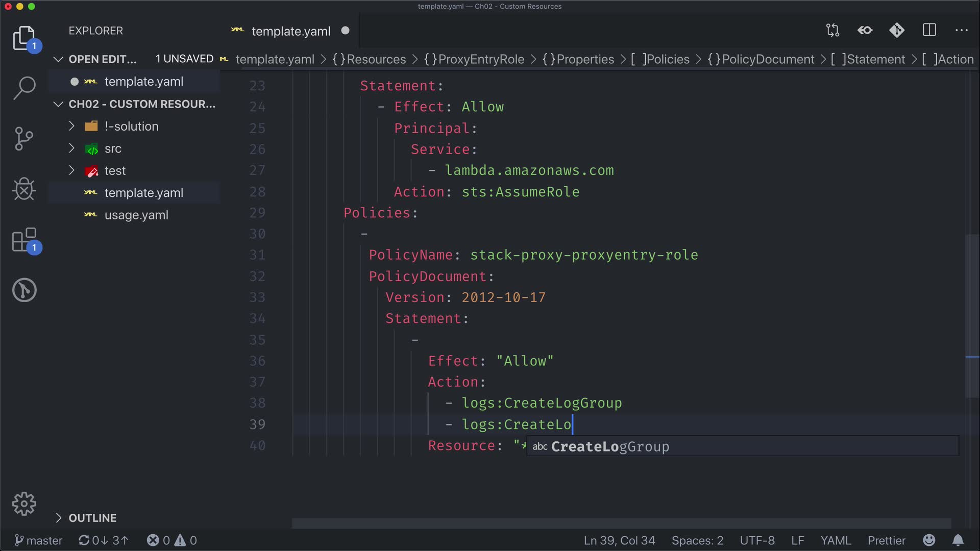Open the Manage gear icon
The height and width of the screenshot is (551, 980).
click(24, 504)
